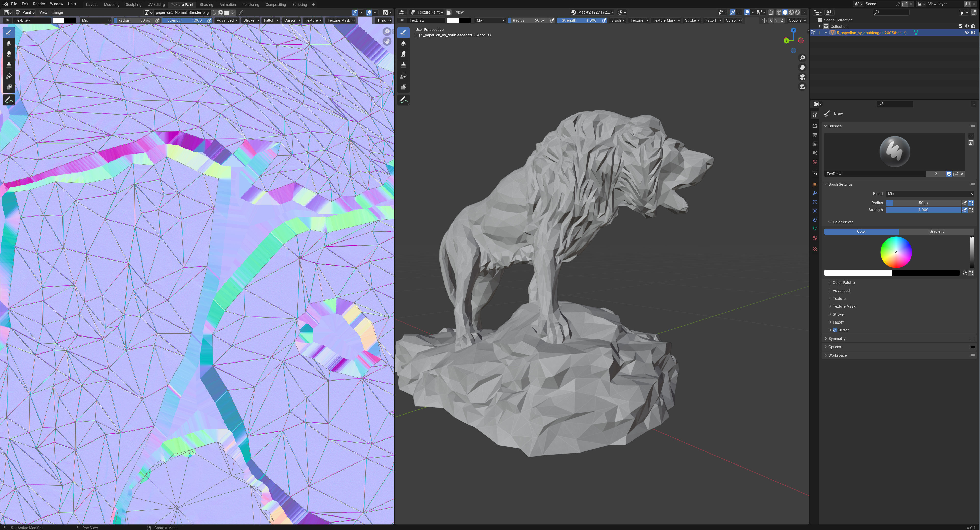Expand the Color Palette subpanel
Image resolution: width=980 pixels, height=530 pixels.
click(x=844, y=283)
